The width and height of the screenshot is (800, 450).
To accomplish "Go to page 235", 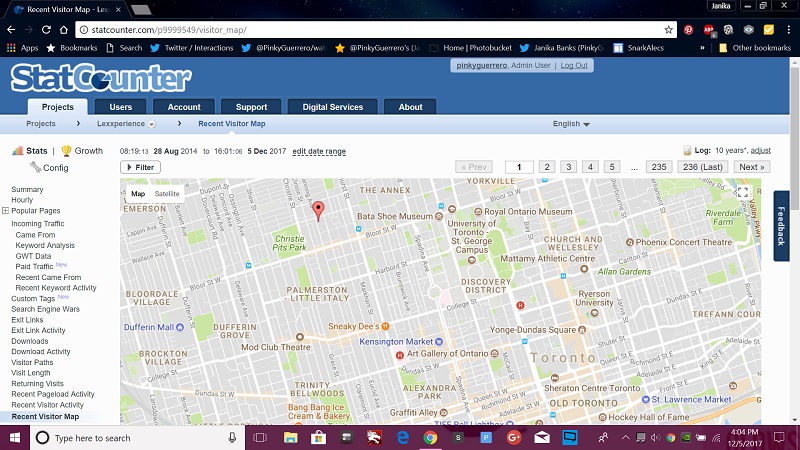I will point(659,167).
